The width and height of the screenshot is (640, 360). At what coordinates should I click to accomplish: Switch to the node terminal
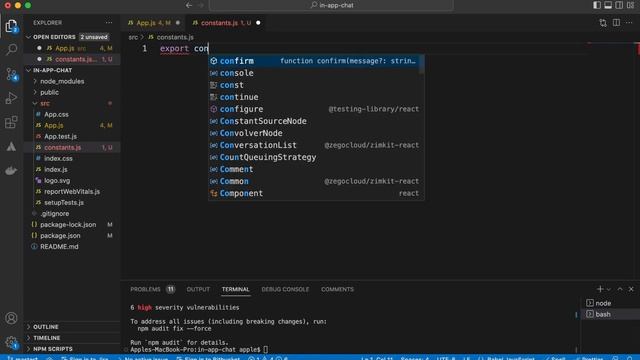pyautogui.click(x=610, y=303)
